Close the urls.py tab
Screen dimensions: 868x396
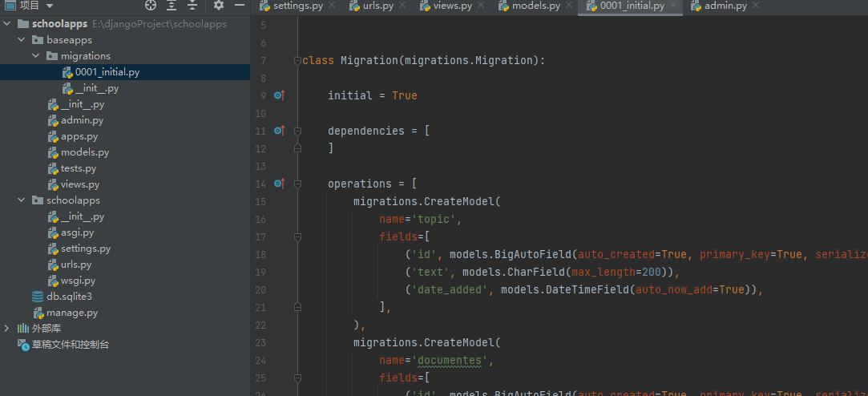[403, 6]
